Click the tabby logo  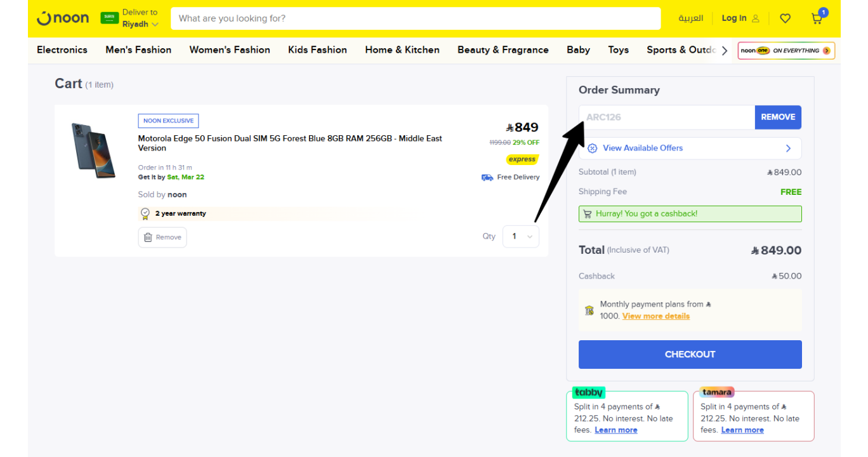pos(589,392)
